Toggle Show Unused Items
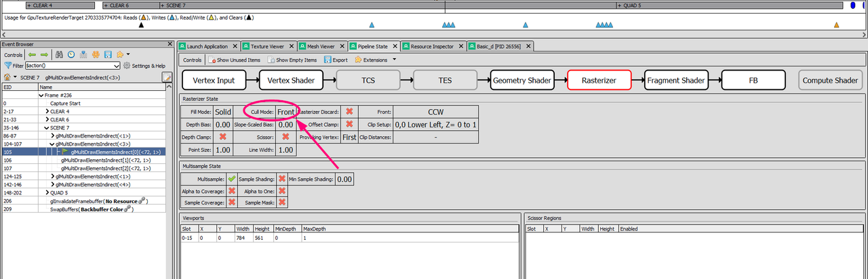Screen dimensions: 868x279 (234, 60)
